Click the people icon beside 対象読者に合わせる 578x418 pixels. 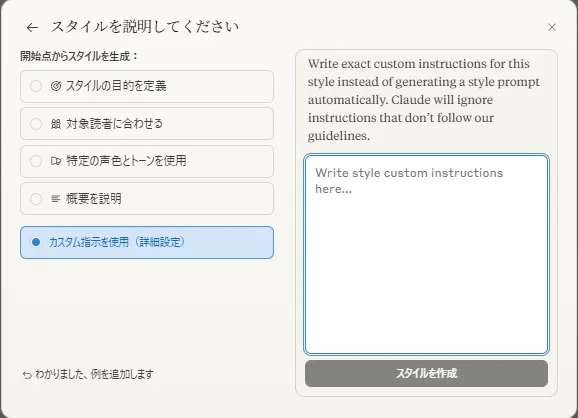coord(56,124)
